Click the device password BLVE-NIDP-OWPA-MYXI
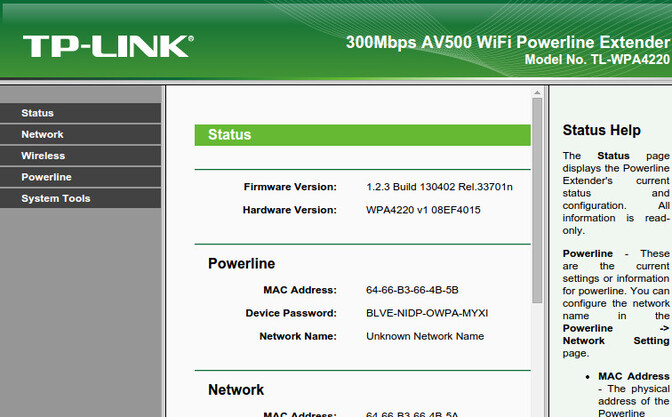This screenshot has height=417, width=672. click(x=427, y=313)
